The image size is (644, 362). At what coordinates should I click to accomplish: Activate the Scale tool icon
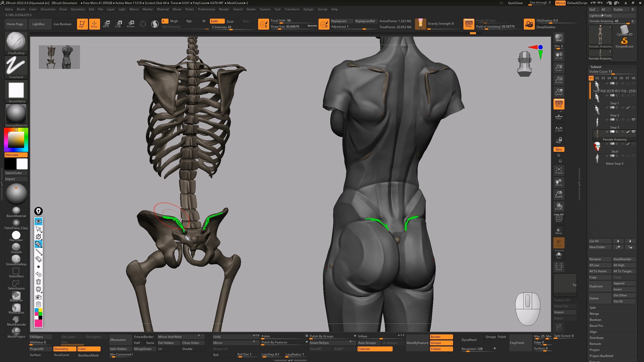tap(118, 24)
